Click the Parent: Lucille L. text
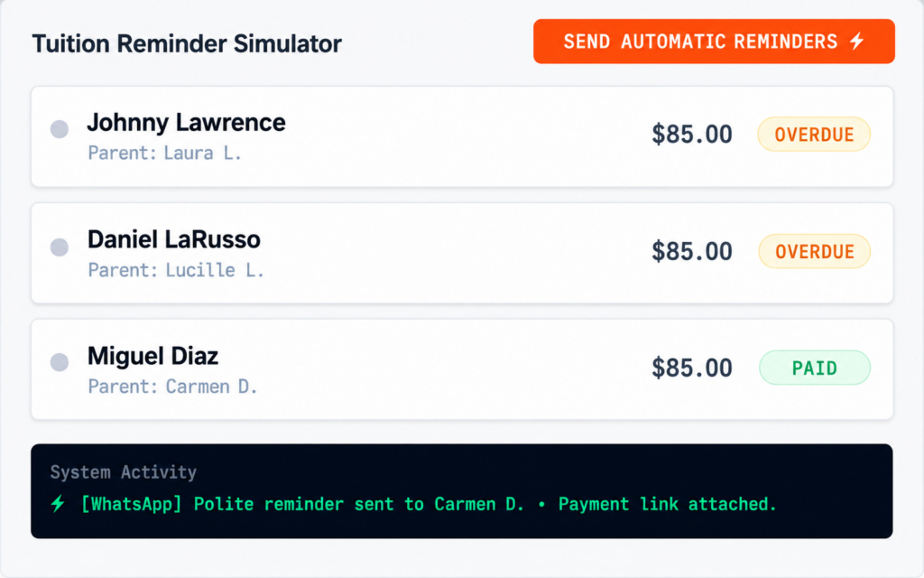The image size is (924, 578). coord(176,270)
